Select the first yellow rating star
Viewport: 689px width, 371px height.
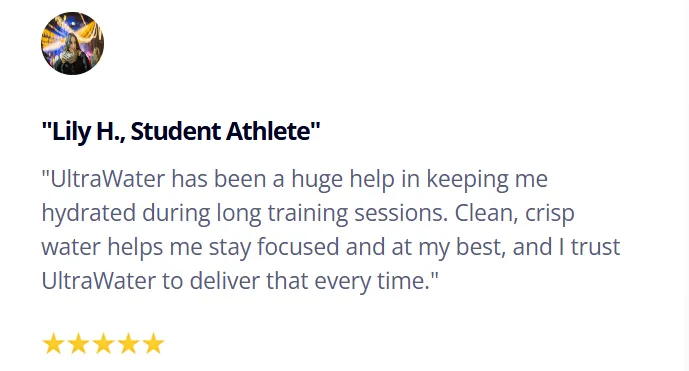pos(54,343)
